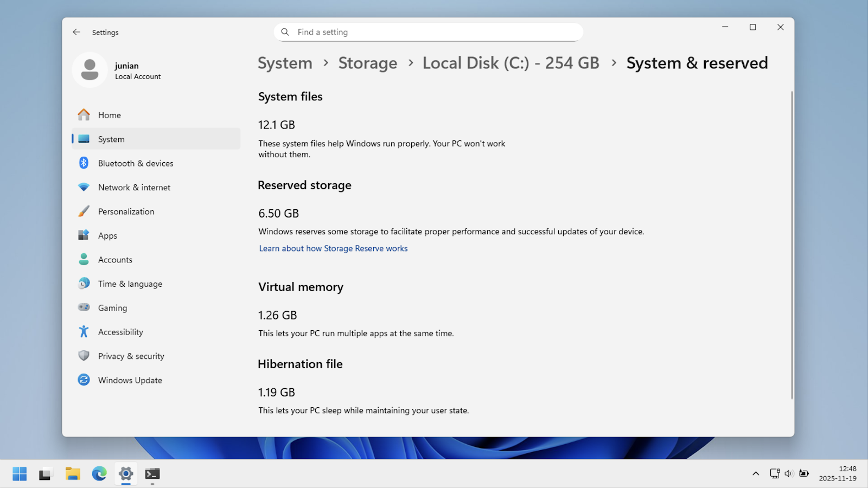Viewport: 868px width, 488px height.
Task: Focus the Find a setting search box
Action: [x=429, y=32]
